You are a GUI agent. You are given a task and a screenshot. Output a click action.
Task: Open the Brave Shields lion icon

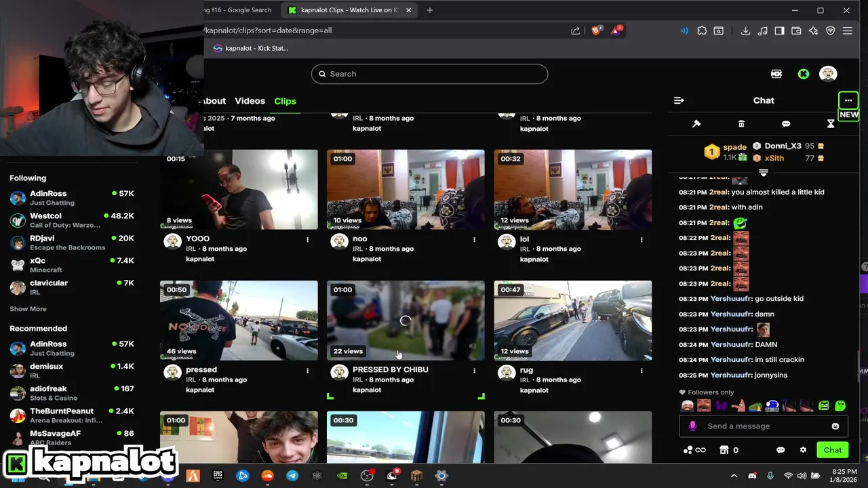(596, 30)
